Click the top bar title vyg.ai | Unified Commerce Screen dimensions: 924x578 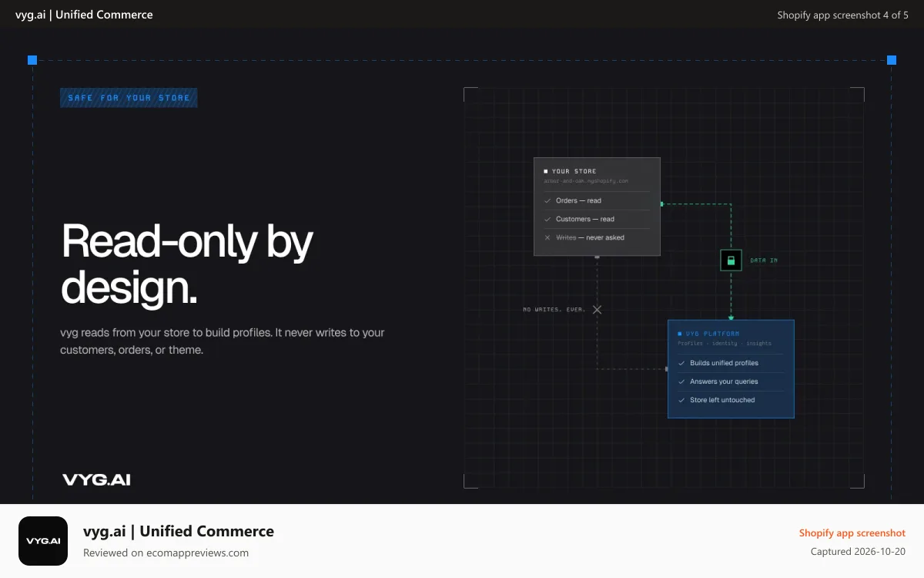[84, 15]
